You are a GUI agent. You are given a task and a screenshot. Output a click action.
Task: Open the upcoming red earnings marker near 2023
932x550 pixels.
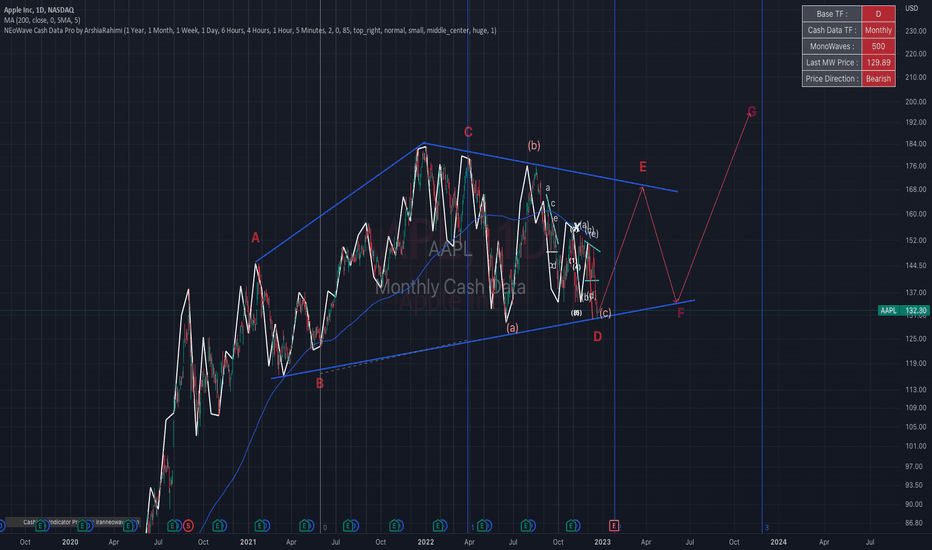(614, 526)
